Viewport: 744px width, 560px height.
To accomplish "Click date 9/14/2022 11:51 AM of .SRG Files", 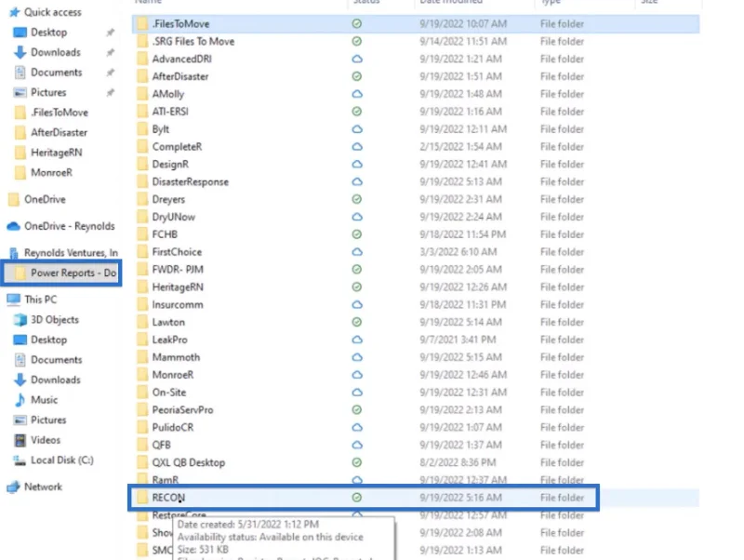I will 463,41.
